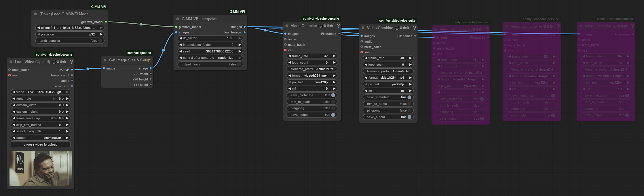Click the frame_load_cap field in Load Video

tap(41, 118)
